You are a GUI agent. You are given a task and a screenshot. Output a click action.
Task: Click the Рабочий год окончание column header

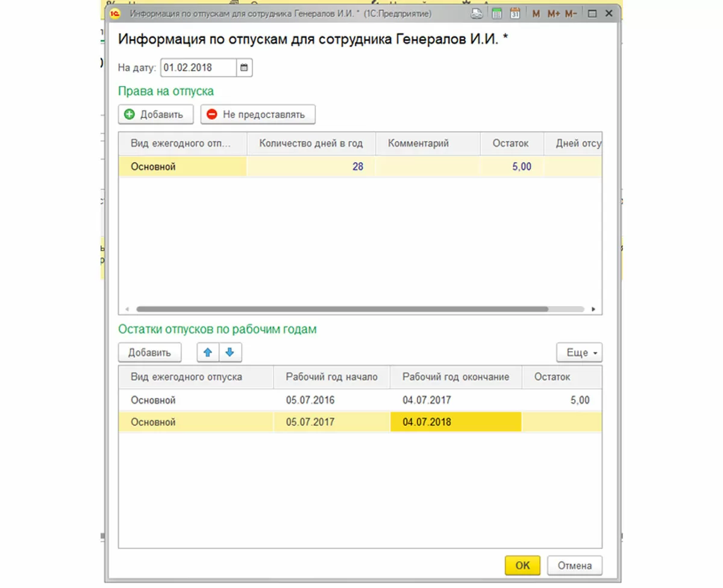(456, 377)
